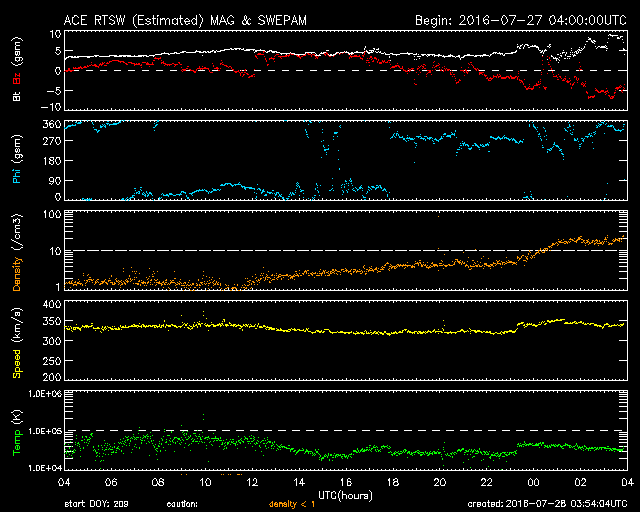Click the orange Density axis label
This screenshot has height=512, width=640.
coord(17,274)
